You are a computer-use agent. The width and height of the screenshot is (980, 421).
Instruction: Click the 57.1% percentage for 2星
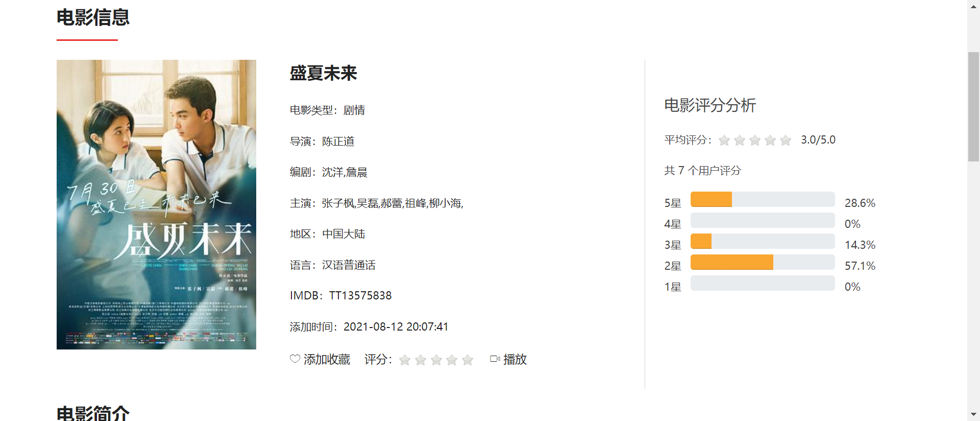coord(860,266)
